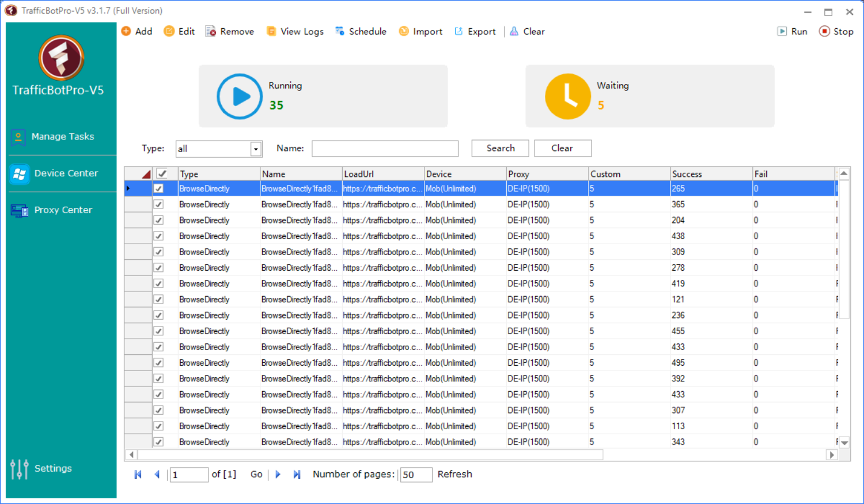Click the Clear button beside Search
This screenshot has height=504, width=864.
click(562, 148)
